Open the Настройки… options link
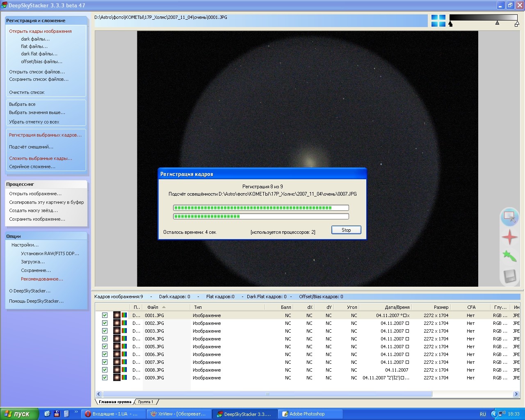Image resolution: width=525 pixels, height=420 pixels. (25, 245)
